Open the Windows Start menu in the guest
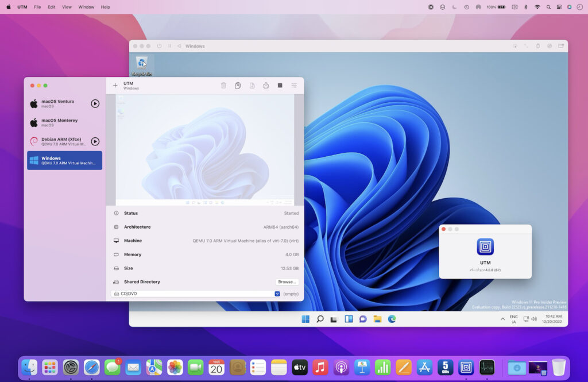 point(305,318)
